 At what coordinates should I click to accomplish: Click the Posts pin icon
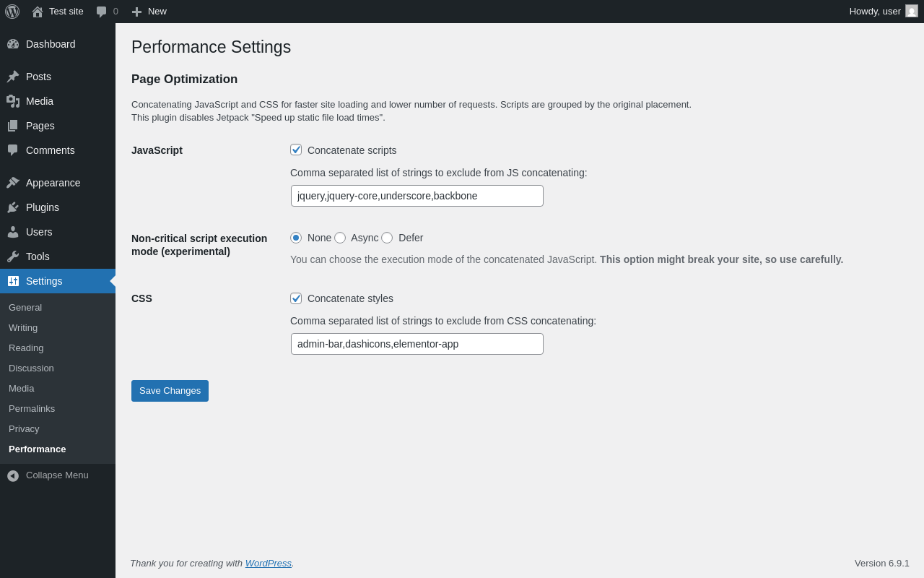tap(13, 77)
